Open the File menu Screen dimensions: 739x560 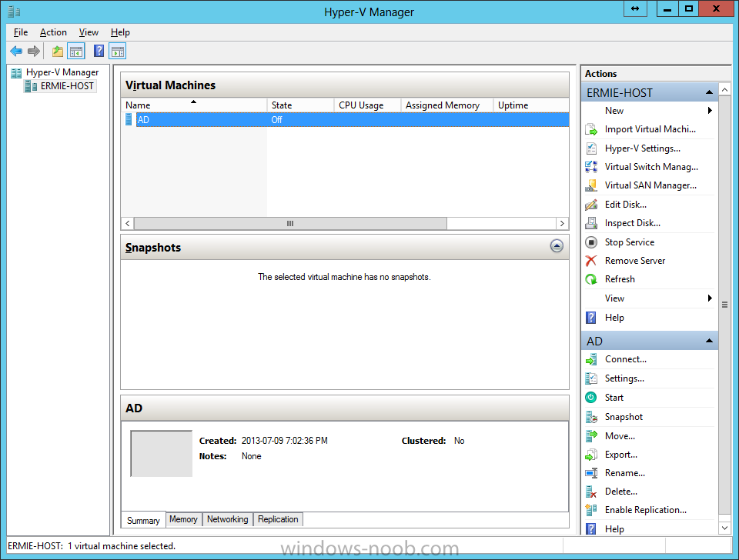(x=21, y=32)
